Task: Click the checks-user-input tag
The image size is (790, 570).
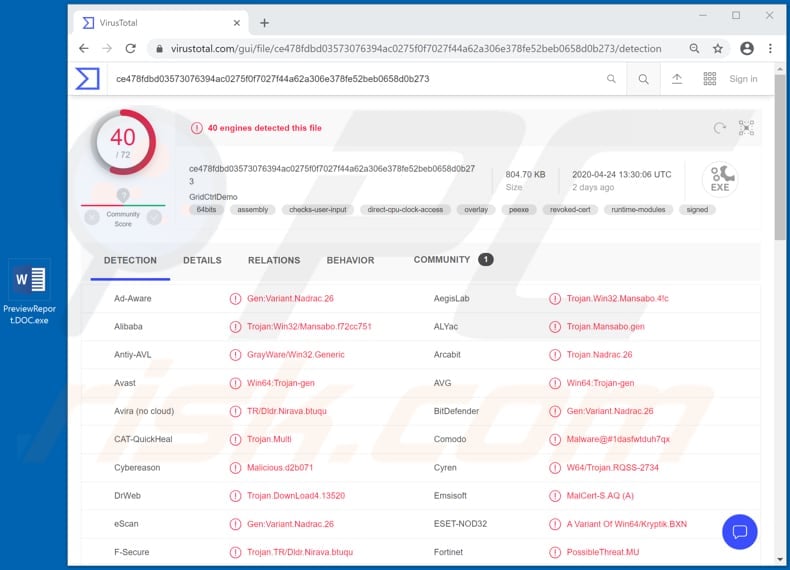Action: (318, 210)
